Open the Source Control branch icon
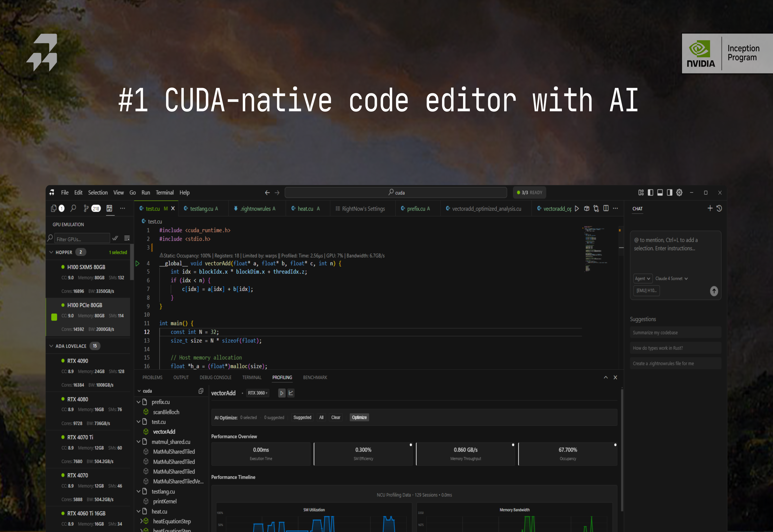Viewport: 773px width, 532px height. (x=86, y=208)
